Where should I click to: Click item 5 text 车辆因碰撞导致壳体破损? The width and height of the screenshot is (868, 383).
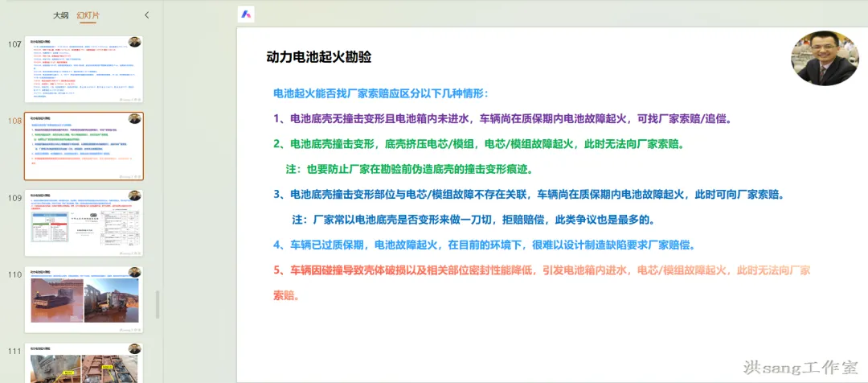[x=542, y=282]
